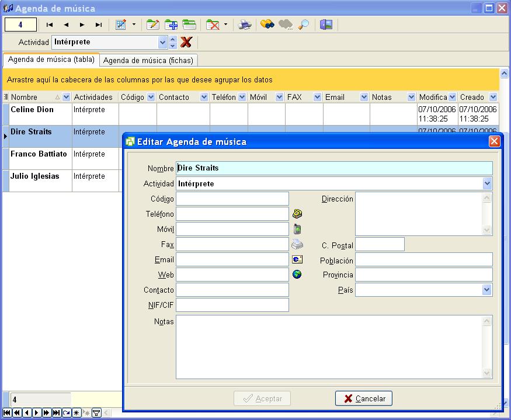Click the Actividades column header
This screenshot has height=420, width=511.
tap(95, 97)
